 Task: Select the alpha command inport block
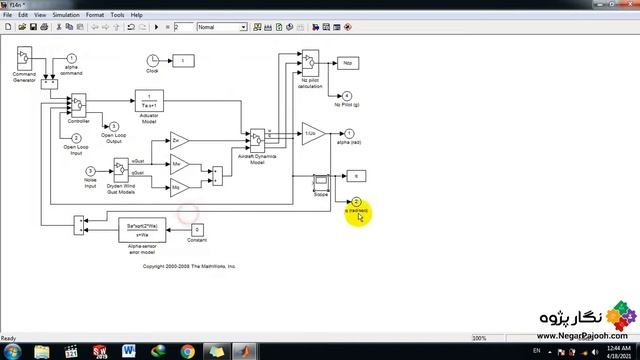71,58
